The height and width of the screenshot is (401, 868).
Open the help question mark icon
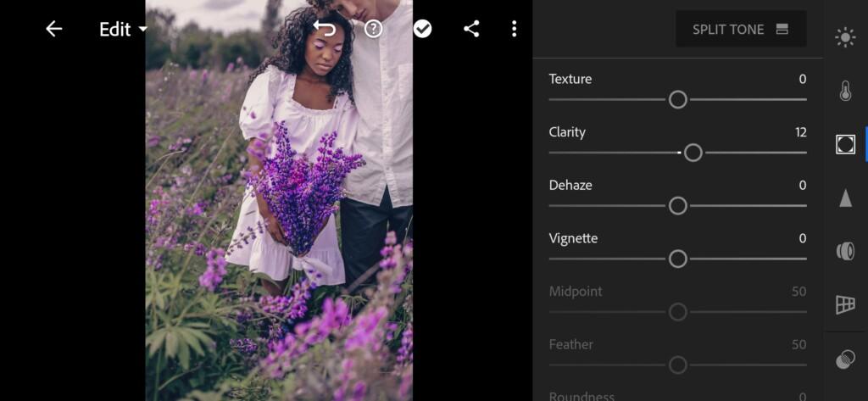click(373, 29)
